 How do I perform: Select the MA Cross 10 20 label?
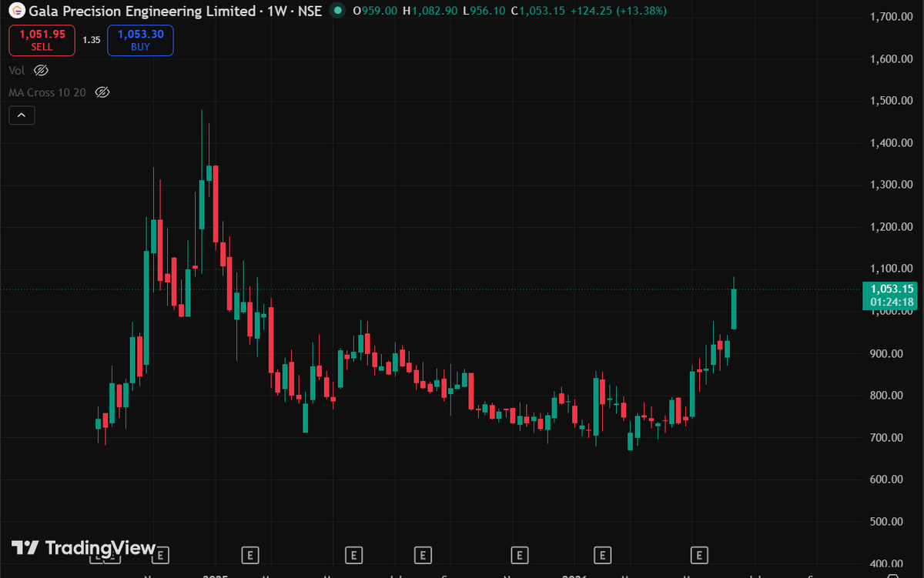pyautogui.click(x=47, y=92)
